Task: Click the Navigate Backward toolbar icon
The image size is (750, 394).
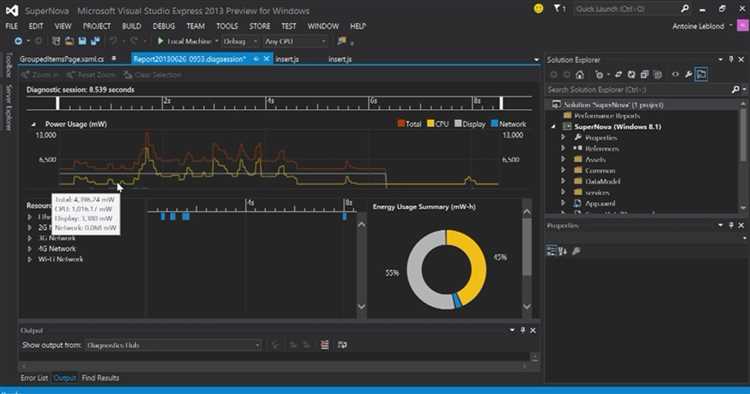Action: [x=18, y=42]
